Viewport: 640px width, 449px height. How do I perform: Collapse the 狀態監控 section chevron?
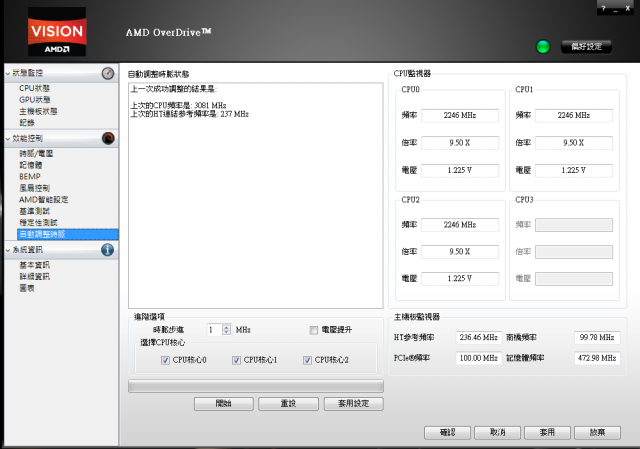click(x=8, y=73)
